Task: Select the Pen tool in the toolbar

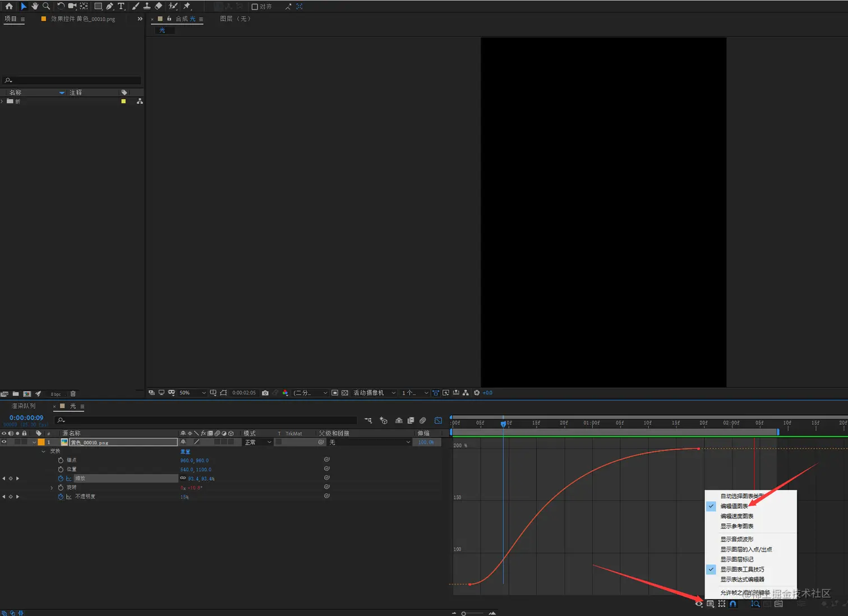Action: (x=109, y=6)
